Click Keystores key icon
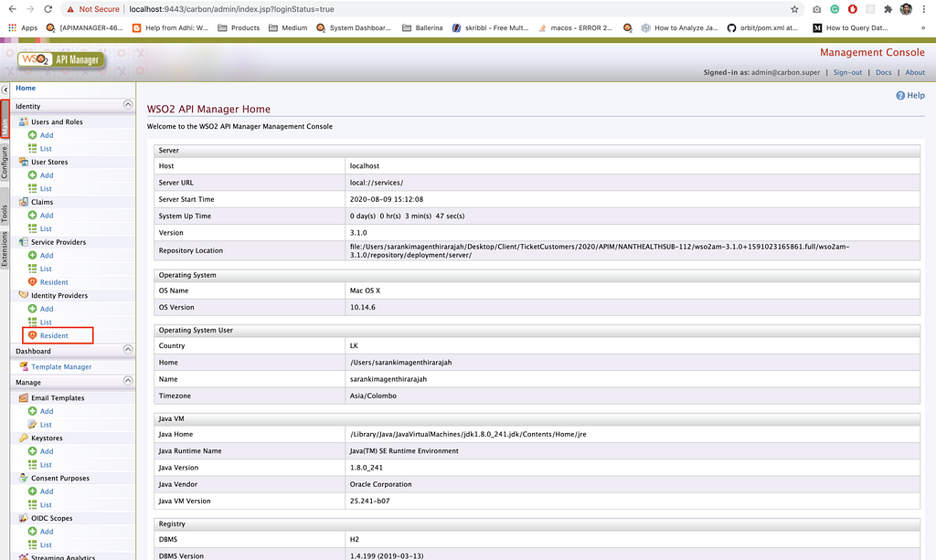The width and height of the screenshot is (936, 560). point(23,438)
